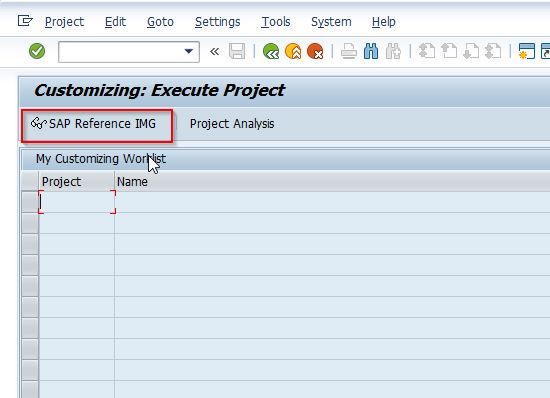Viewport: 550px width, 398px height.
Task: Click the Create New Session icon
Action: 526,52
